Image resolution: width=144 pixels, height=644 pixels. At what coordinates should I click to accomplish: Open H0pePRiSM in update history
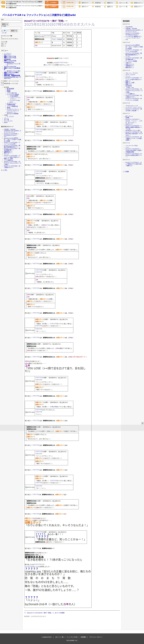(x=129, y=27)
